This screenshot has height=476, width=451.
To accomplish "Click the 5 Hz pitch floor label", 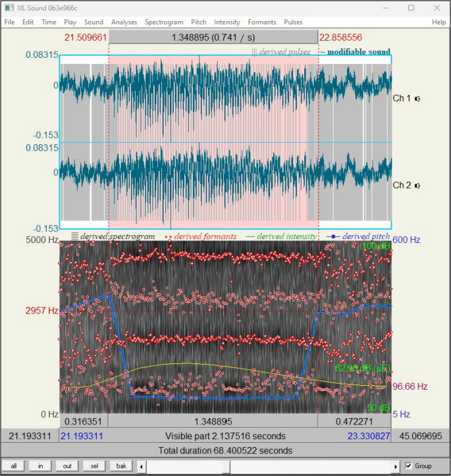I will (401, 414).
